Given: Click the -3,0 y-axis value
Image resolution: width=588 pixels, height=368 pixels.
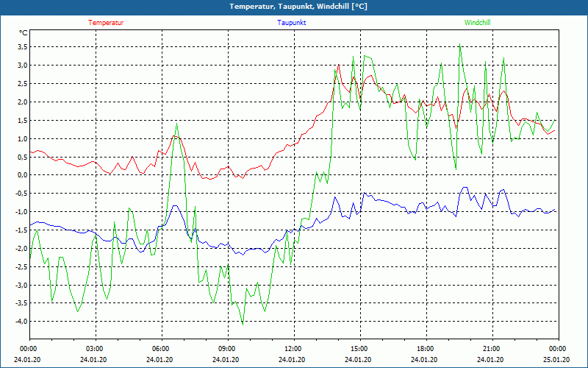Looking at the screenshot, I should click(x=21, y=286).
